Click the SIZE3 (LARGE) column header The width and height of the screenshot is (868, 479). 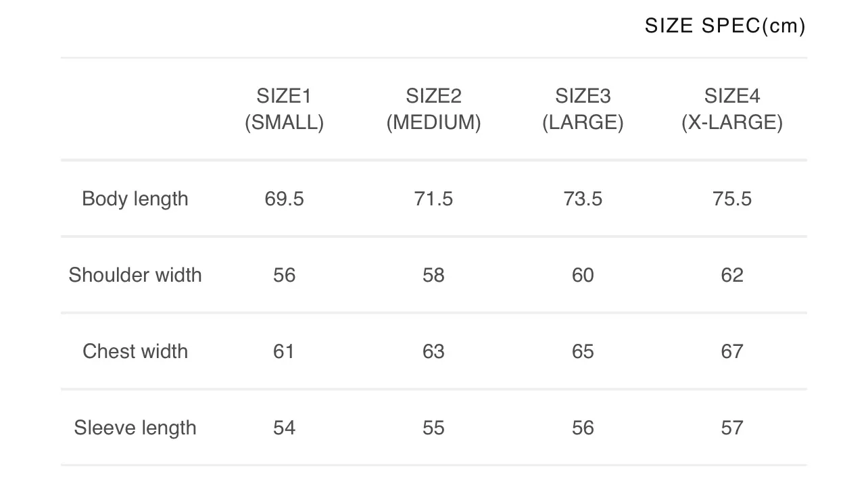click(x=583, y=109)
